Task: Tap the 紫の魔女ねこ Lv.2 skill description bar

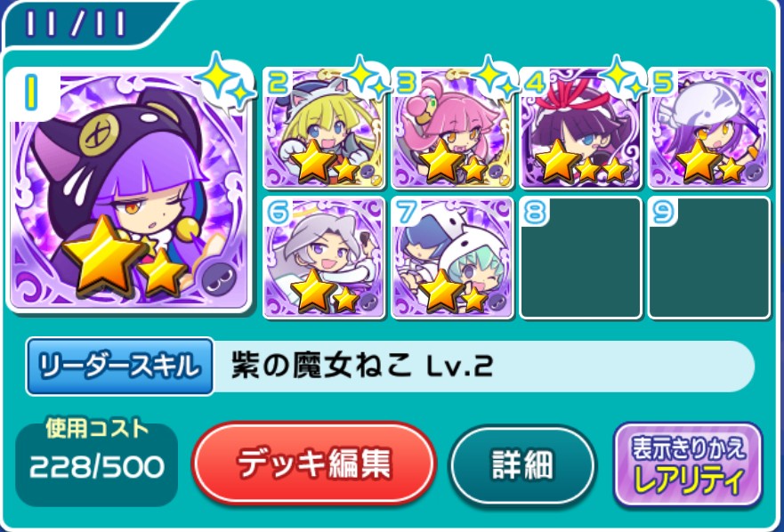Action: pyautogui.click(x=483, y=367)
